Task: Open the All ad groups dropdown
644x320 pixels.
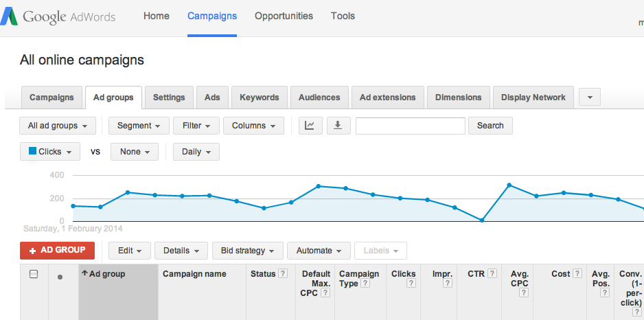Action: [x=58, y=126]
